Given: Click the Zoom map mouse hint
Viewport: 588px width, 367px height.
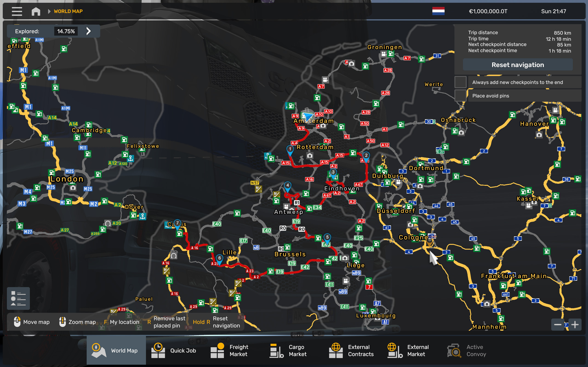Looking at the screenshot, I should tap(77, 322).
